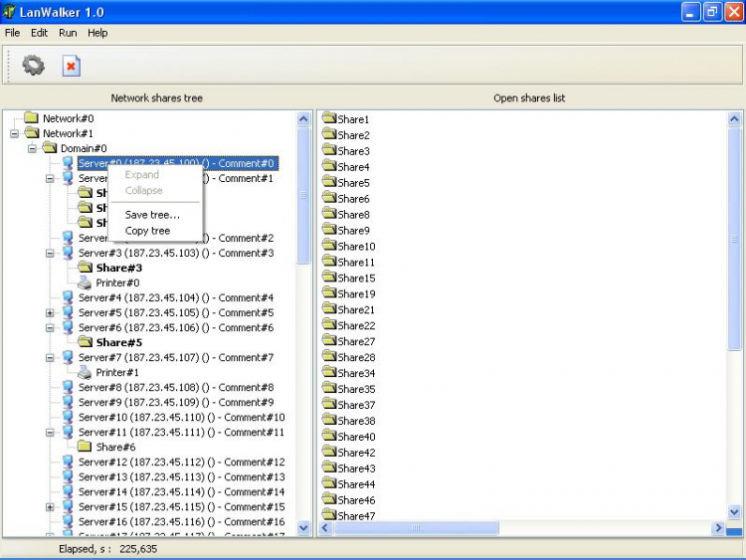This screenshot has width=746, height=560.
Task: Select the Printer#0 printer icon
Action: click(86, 282)
